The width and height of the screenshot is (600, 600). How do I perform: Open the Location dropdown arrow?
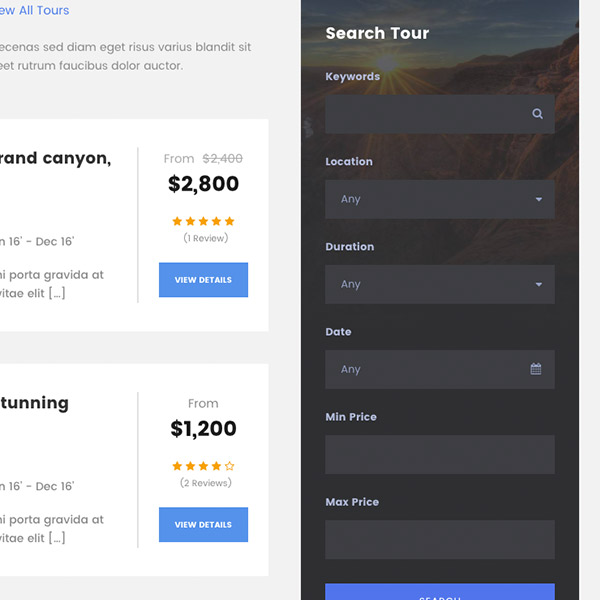coord(538,199)
